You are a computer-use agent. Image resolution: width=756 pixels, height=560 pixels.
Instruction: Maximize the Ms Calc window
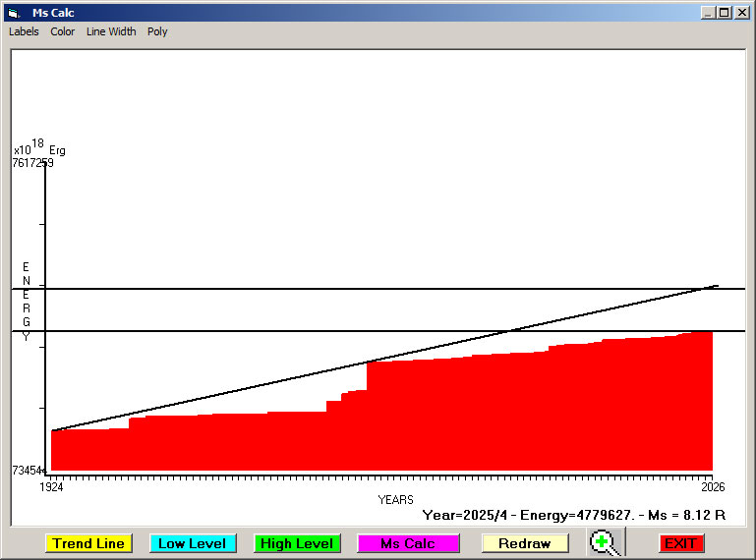click(724, 13)
